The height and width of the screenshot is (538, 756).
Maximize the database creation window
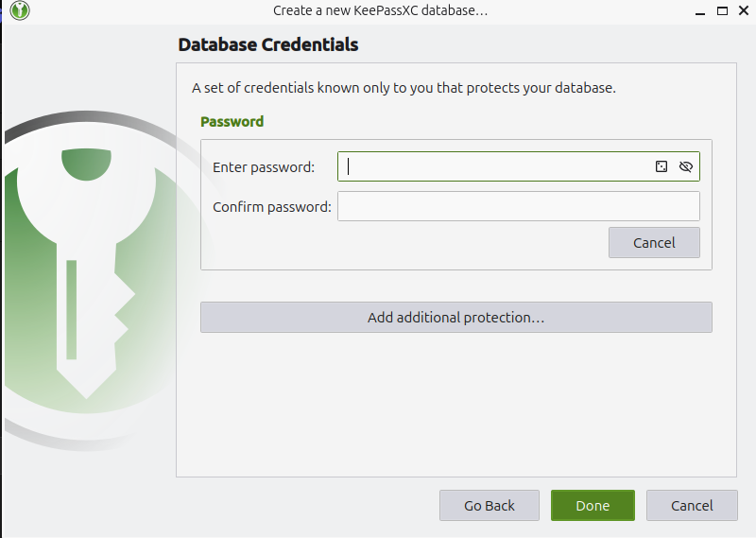click(x=722, y=10)
